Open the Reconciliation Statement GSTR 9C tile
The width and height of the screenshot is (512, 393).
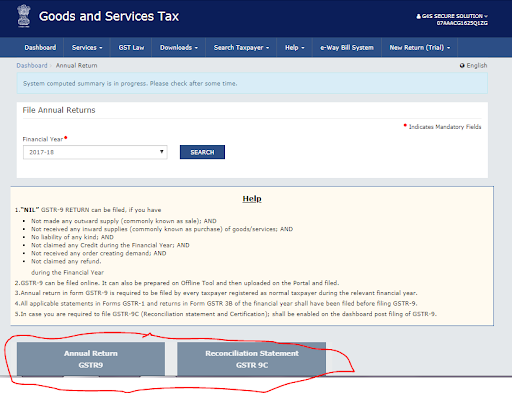tap(252, 359)
